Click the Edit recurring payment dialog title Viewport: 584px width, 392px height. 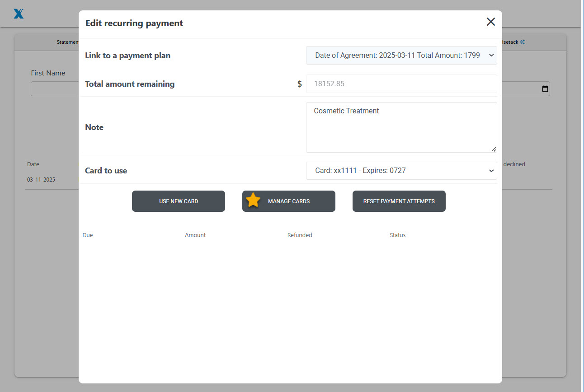point(134,23)
